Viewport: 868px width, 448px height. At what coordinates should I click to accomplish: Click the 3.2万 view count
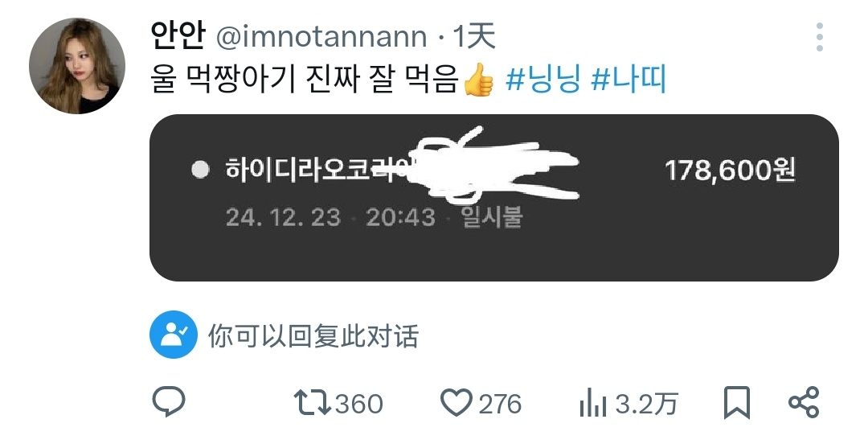coord(646,404)
